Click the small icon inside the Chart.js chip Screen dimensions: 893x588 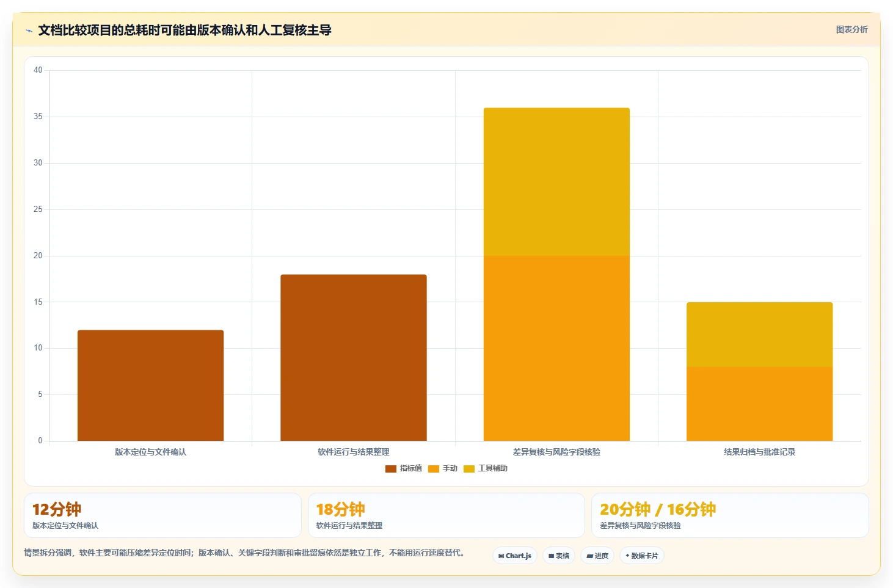pos(501,556)
